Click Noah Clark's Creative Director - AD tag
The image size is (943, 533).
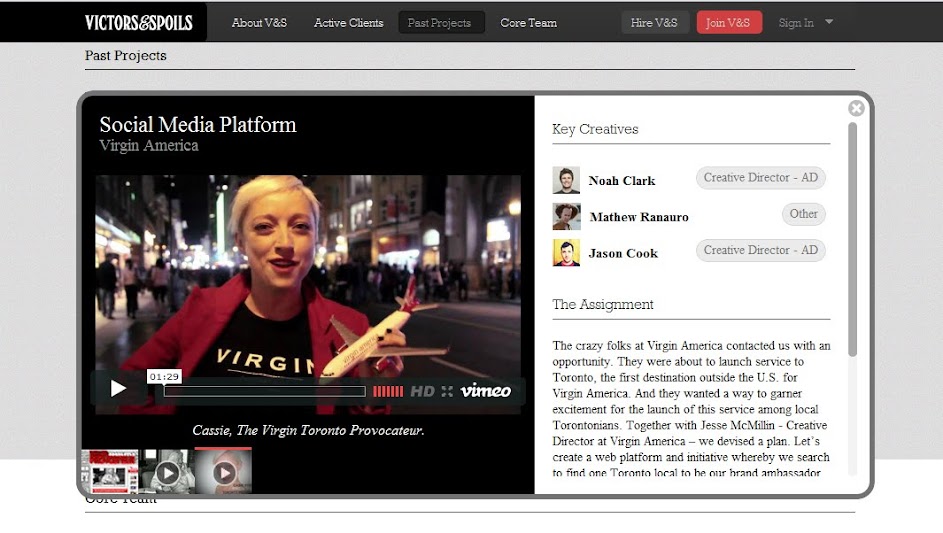coord(761,177)
